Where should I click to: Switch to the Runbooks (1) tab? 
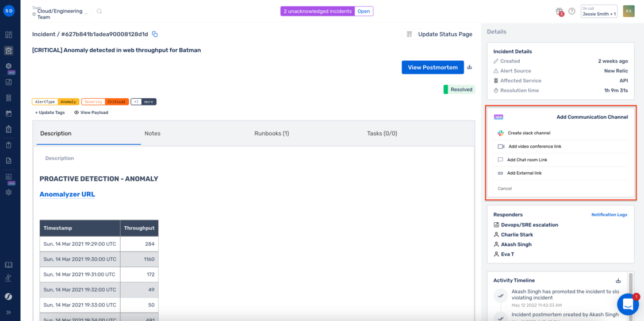(x=271, y=133)
